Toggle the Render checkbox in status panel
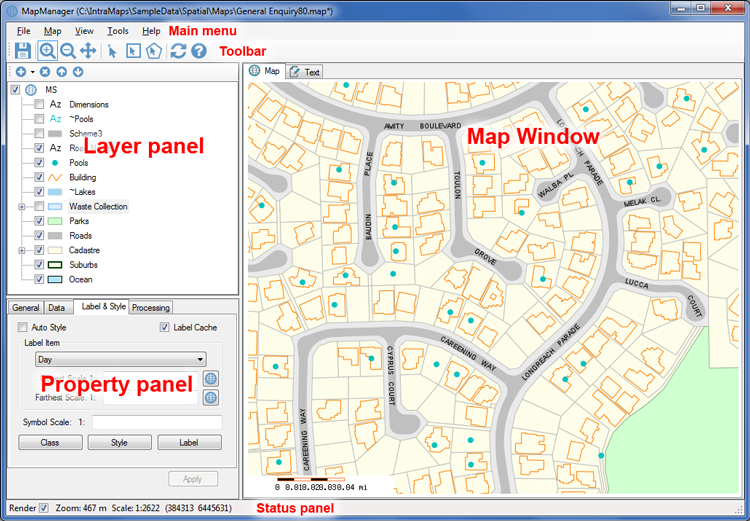The image size is (750, 521). [44, 508]
